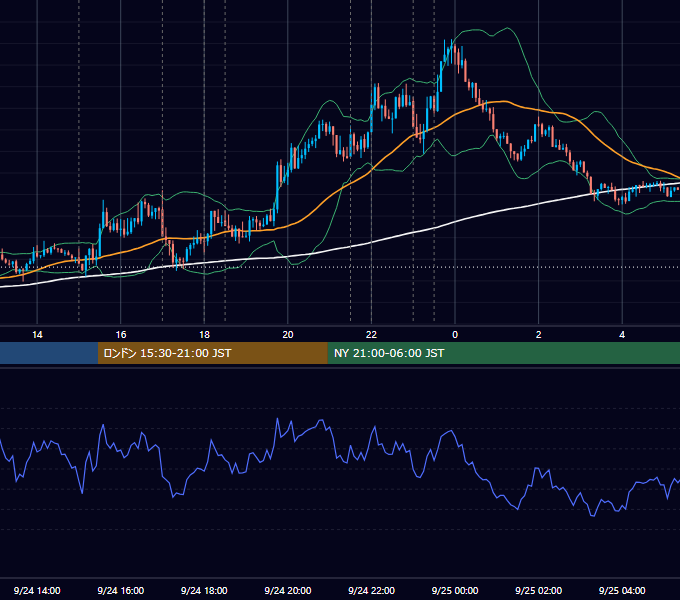Screen dimensions: 680x600
Task: Click the 14 hour label on the upper time axis
Action: click(x=37, y=335)
